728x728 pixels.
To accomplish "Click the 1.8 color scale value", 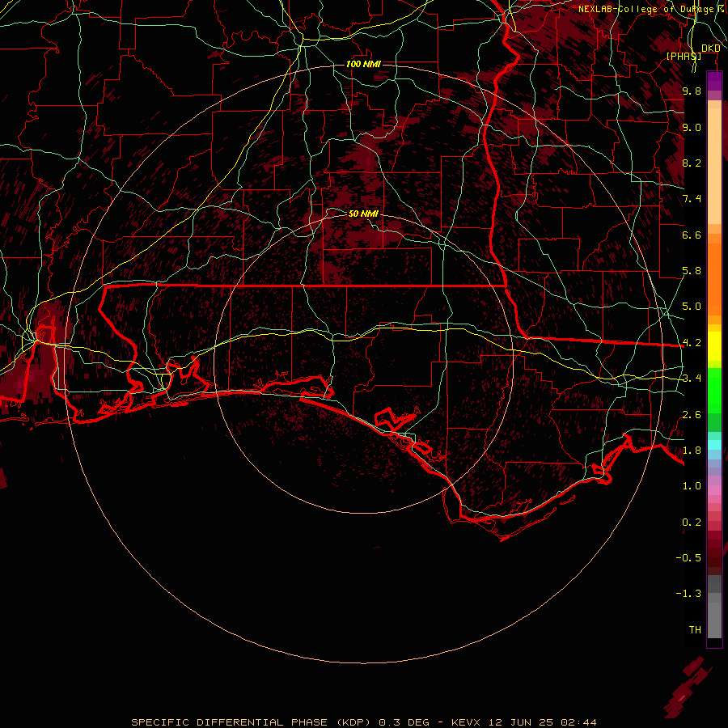I will [692, 451].
